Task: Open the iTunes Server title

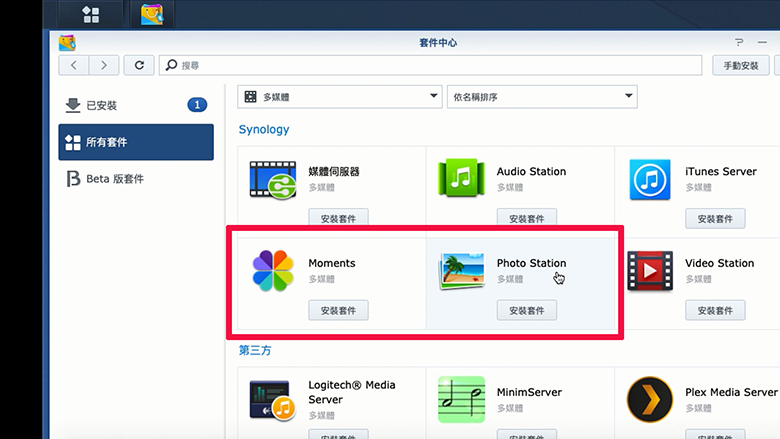Action: [x=721, y=172]
